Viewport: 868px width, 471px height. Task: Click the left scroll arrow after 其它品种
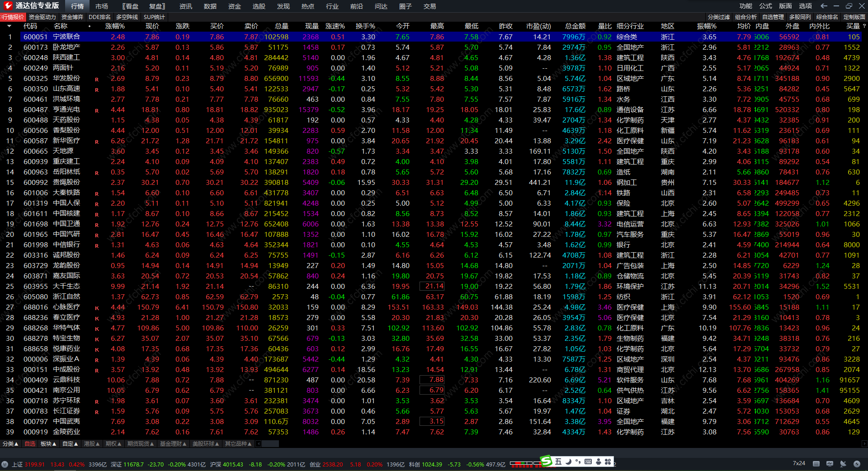[x=258, y=444]
